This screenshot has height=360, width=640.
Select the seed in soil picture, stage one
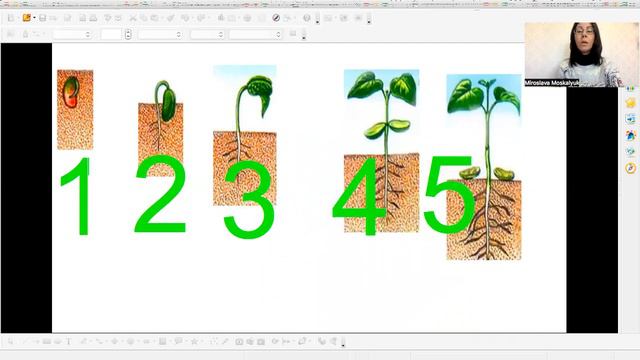tap(75, 109)
